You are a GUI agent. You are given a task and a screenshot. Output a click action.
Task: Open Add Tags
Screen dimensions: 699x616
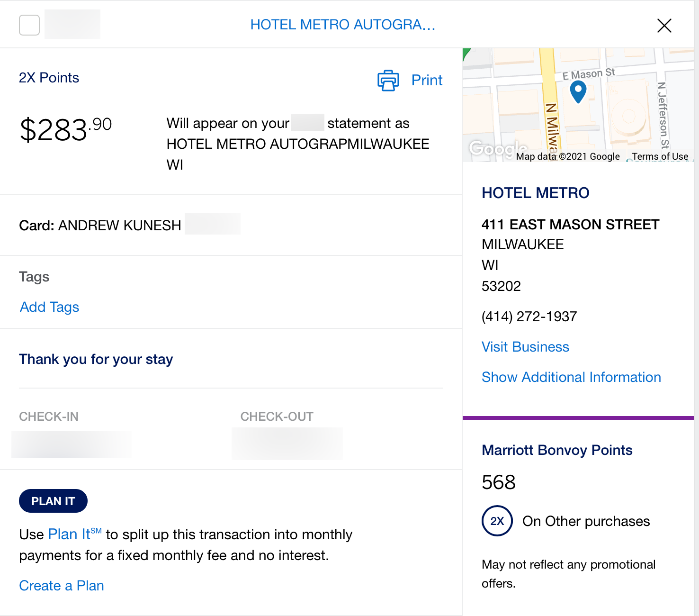click(49, 307)
